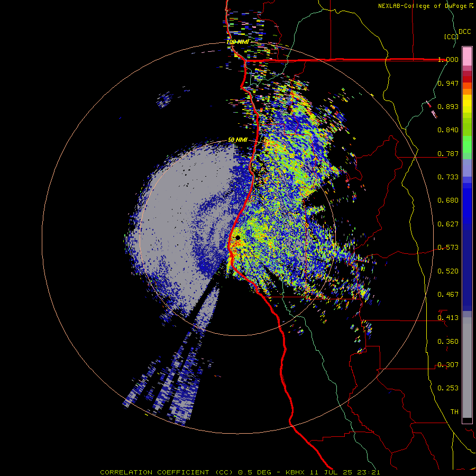This screenshot has height=476, width=476.
Task: Click the 0.840 value on the color scale
Action: (x=448, y=130)
